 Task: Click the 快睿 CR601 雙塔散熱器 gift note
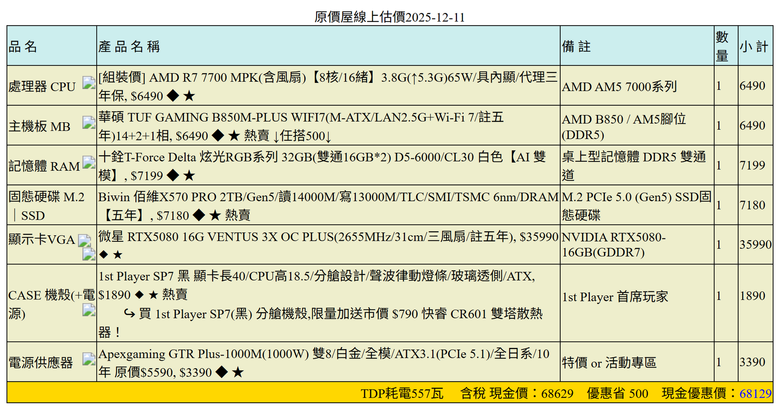tap(320, 323)
